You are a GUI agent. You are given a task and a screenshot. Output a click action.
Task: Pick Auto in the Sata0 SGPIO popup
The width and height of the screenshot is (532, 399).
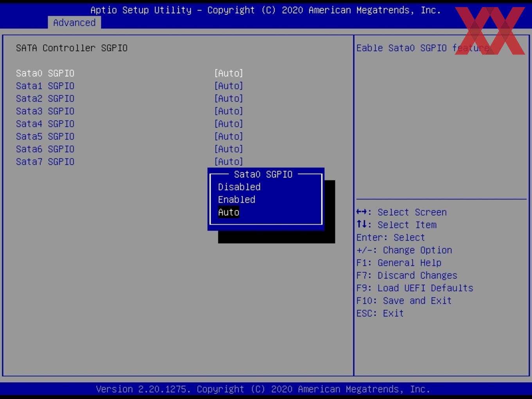point(228,212)
